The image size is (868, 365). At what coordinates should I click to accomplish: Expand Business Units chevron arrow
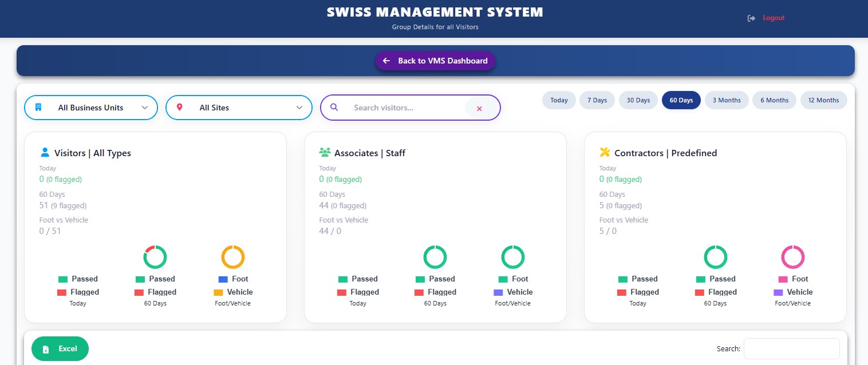point(144,108)
